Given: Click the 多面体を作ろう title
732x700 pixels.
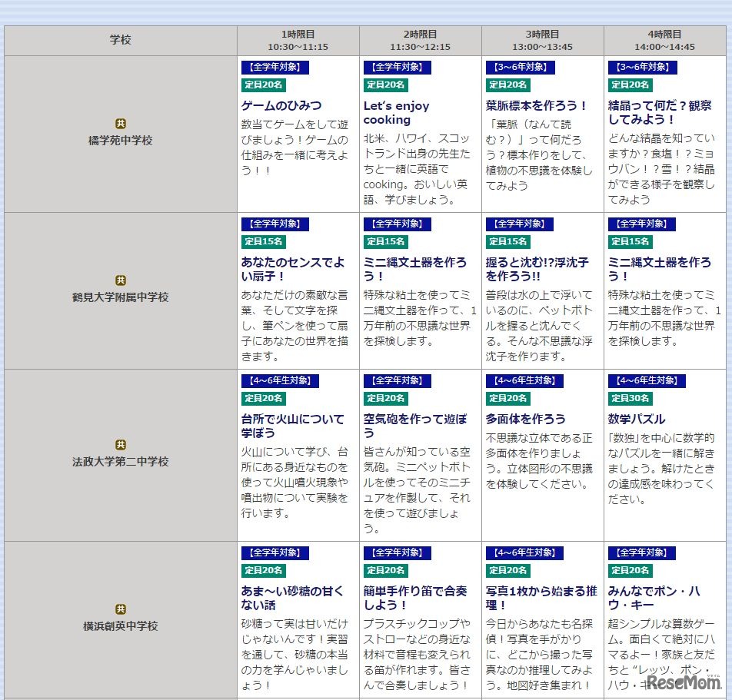Looking at the screenshot, I should point(526,420).
